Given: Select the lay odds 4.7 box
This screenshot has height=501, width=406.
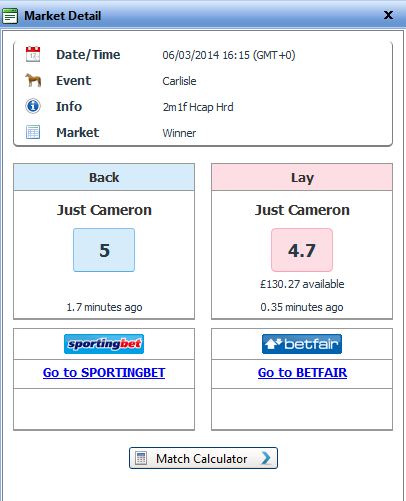Looking at the screenshot, I should (302, 250).
